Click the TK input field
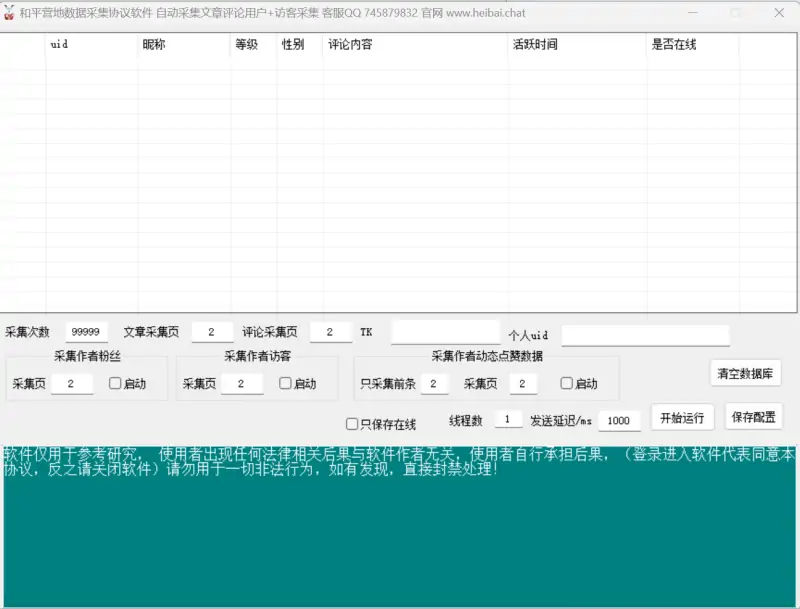 click(445, 330)
